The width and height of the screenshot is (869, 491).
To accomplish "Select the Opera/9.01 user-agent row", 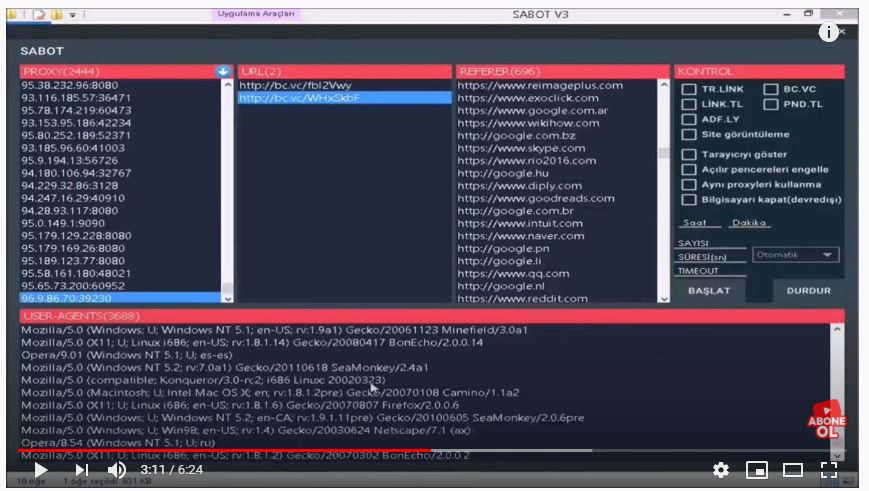I will [425, 355].
